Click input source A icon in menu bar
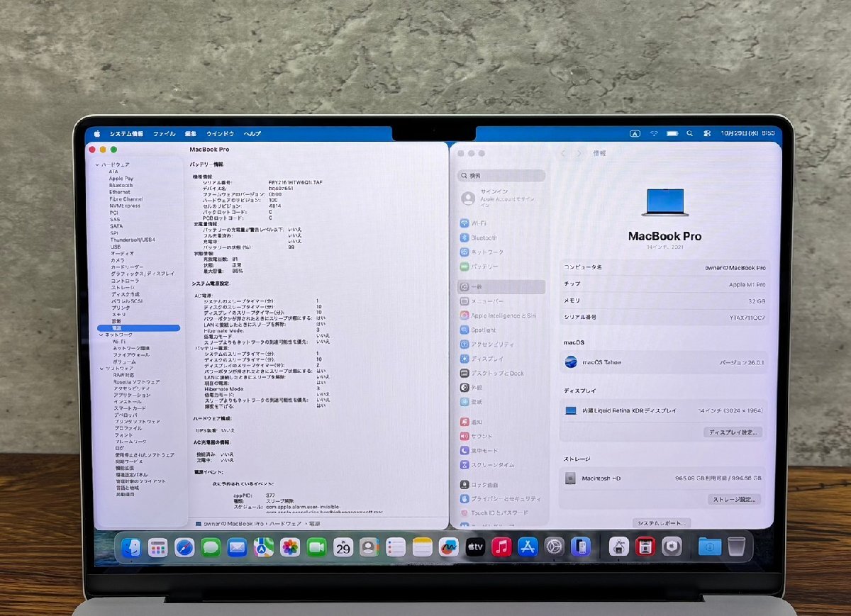Viewport: 851px width, 616px height. coord(635,133)
